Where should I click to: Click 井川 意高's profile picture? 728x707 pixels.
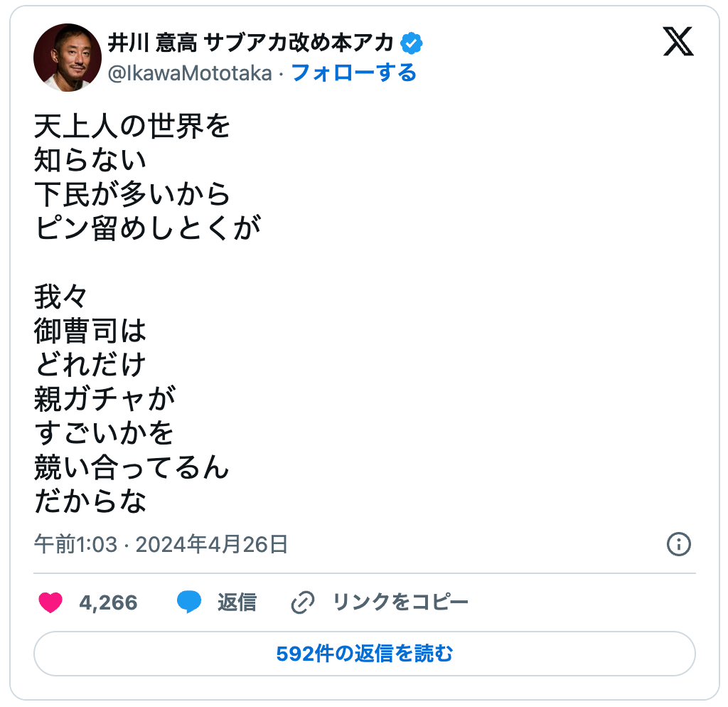[x=68, y=57]
